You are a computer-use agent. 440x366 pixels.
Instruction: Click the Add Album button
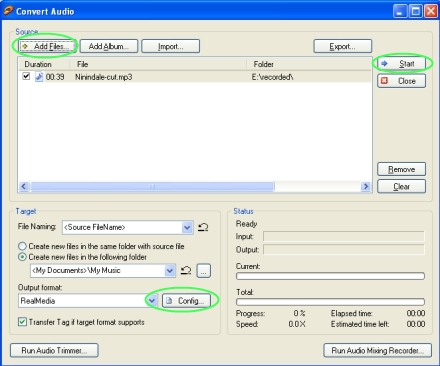pyautogui.click(x=109, y=46)
